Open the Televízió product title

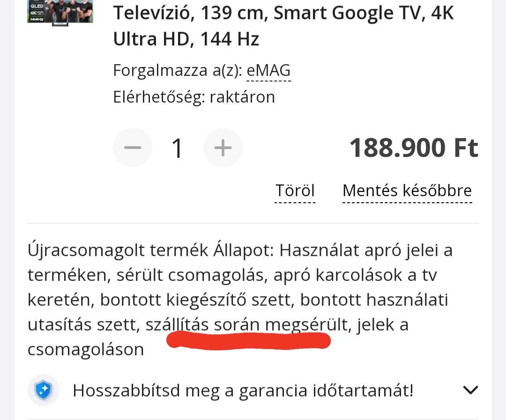(x=283, y=26)
